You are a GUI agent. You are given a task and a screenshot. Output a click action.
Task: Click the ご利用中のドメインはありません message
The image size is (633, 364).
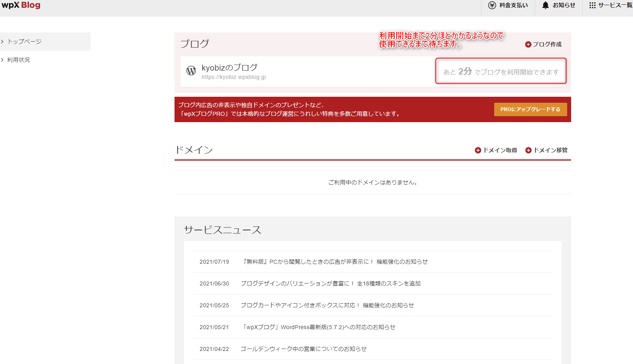tap(373, 182)
